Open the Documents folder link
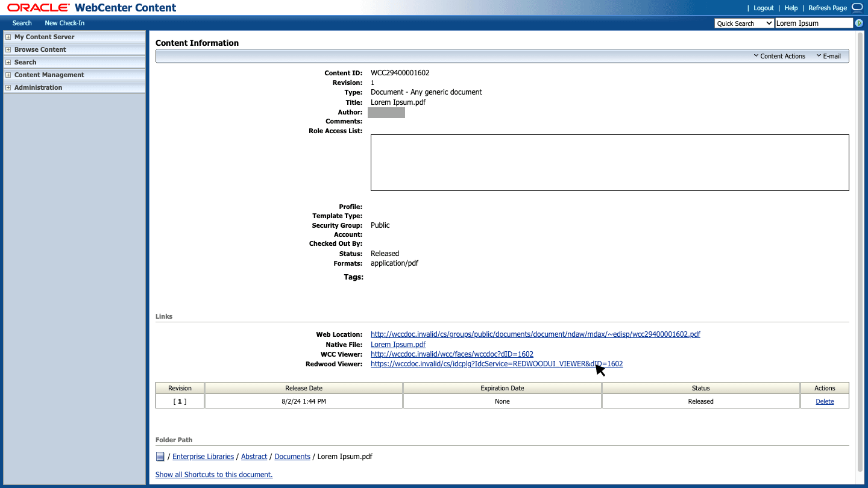The height and width of the screenshot is (488, 868). 292,457
